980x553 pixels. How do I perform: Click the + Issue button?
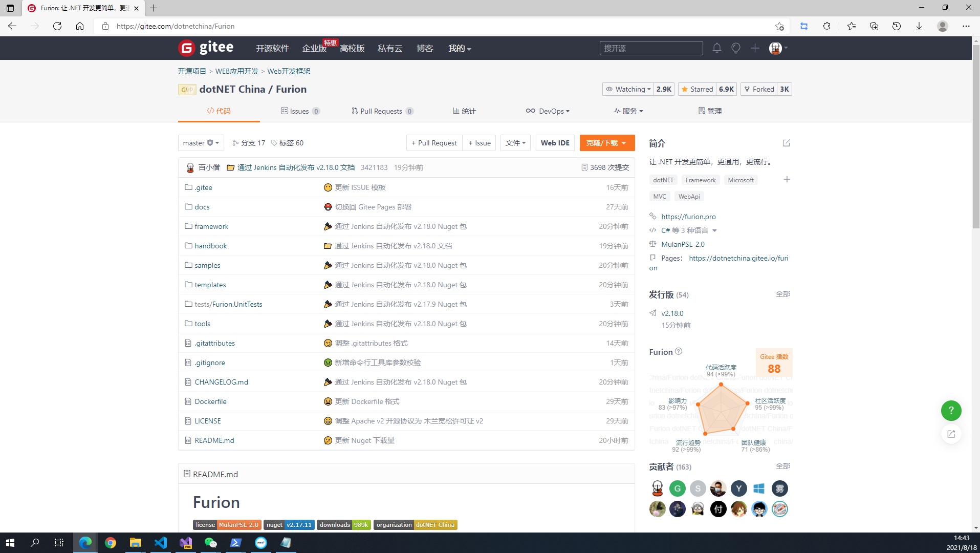[479, 143]
